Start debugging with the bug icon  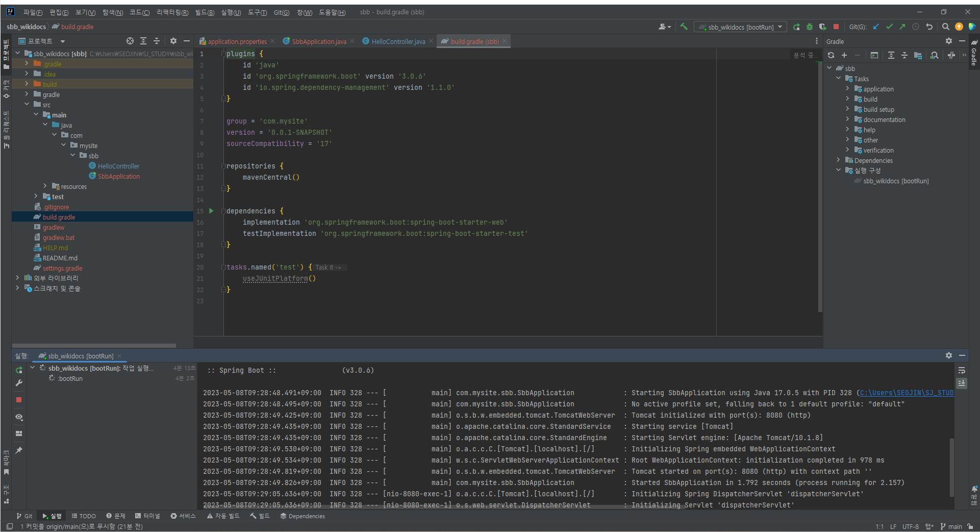[x=809, y=27]
